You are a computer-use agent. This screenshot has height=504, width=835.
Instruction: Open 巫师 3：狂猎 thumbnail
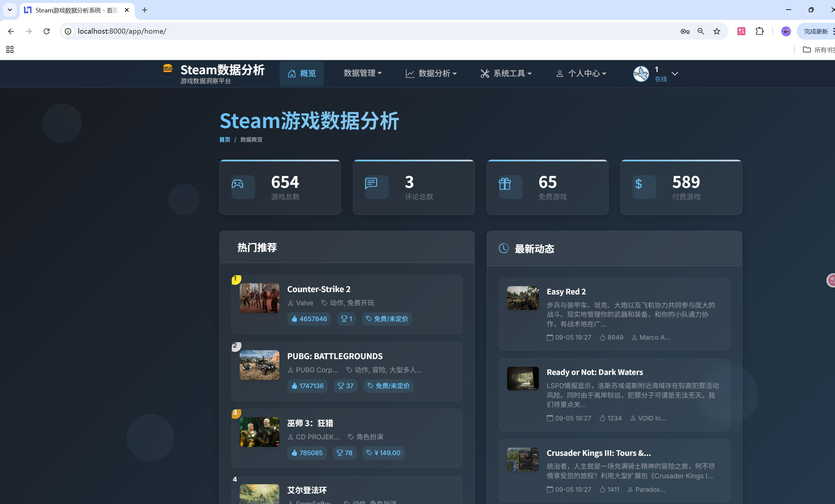pos(260,432)
